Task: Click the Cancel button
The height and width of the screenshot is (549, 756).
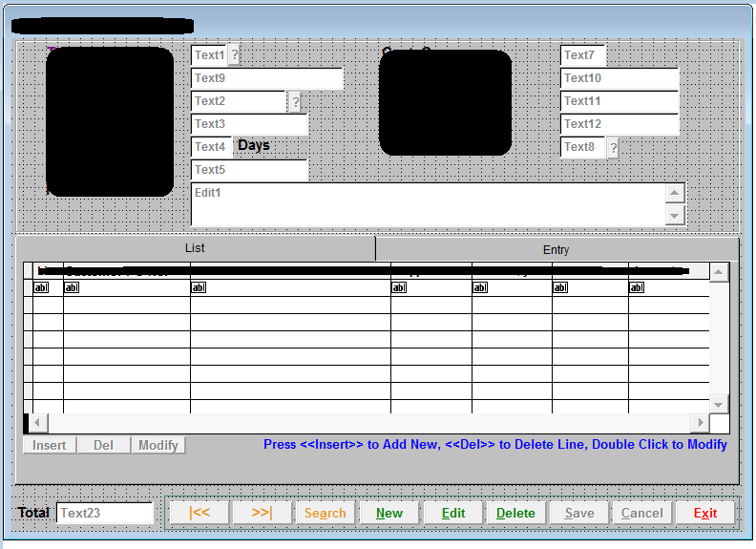Action: point(642,513)
